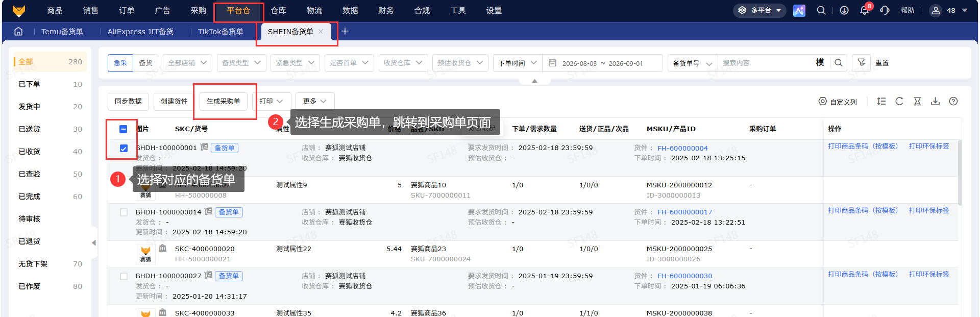Screen dimensions: 980x317
Task: Add a new tab with plus icon
Action: click(x=345, y=32)
